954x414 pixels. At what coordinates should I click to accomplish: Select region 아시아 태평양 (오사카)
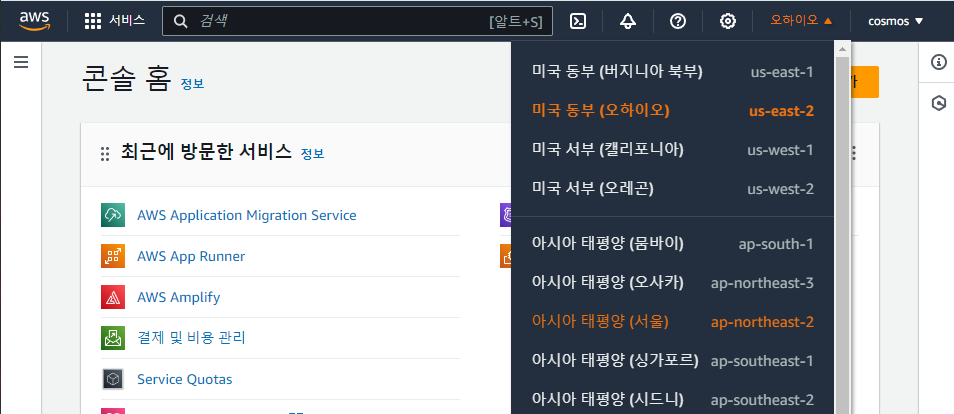[x=672, y=282]
